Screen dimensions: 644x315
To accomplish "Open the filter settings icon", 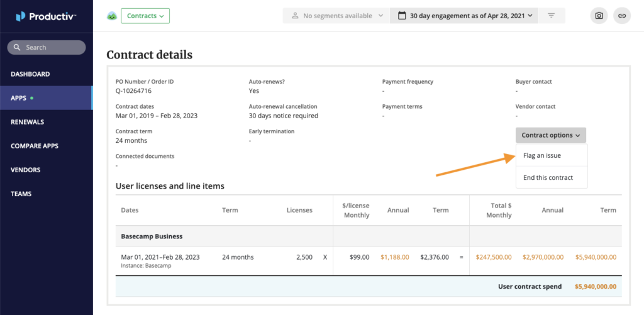I will pyautogui.click(x=552, y=15).
